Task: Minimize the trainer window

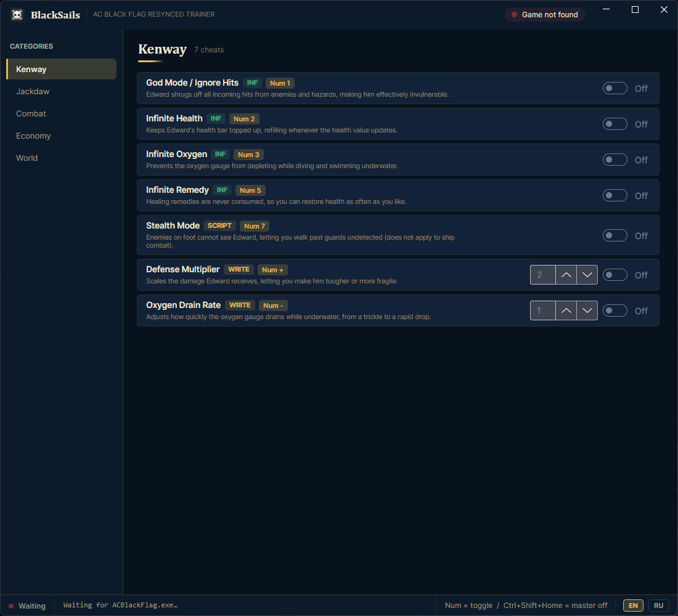Action: (607, 9)
